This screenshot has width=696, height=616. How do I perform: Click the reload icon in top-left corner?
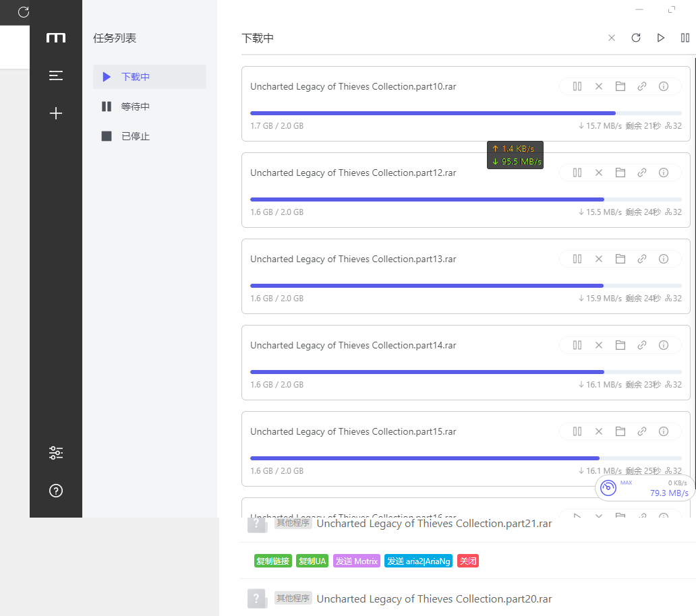24,12
